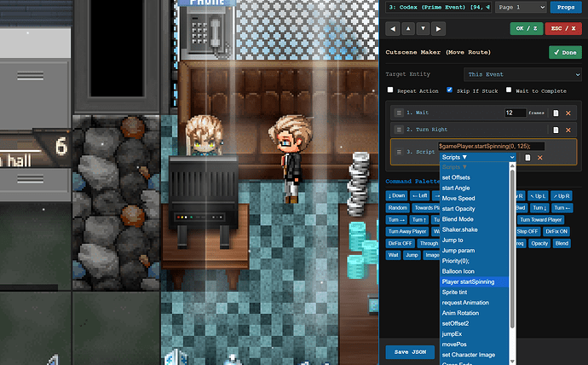This screenshot has height=365, width=588.
Task: Add the DirFix OFF command
Action: coord(401,243)
